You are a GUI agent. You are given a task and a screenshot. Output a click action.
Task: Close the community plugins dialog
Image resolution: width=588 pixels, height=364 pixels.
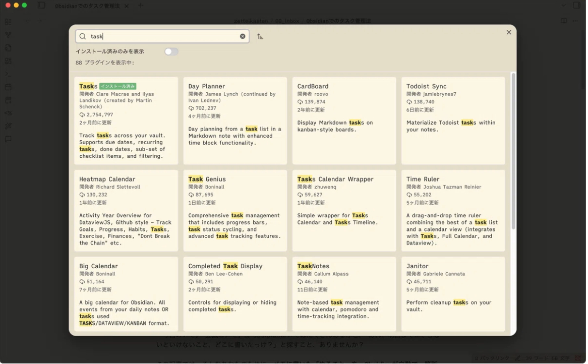click(x=509, y=32)
